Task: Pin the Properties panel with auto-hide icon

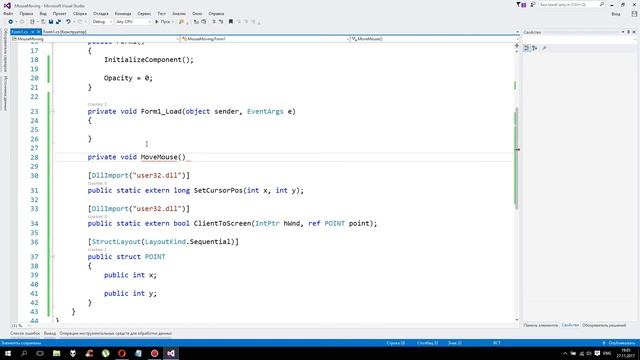Action: coord(629,32)
